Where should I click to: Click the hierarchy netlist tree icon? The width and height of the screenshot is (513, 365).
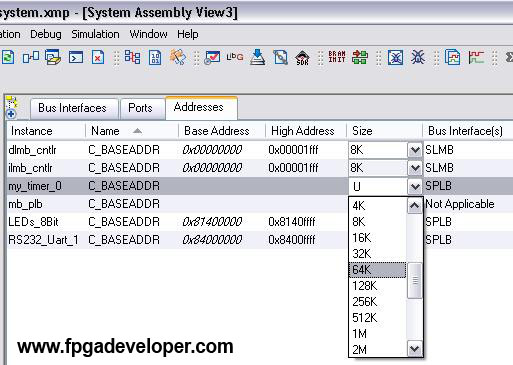click(x=132, y=57)
